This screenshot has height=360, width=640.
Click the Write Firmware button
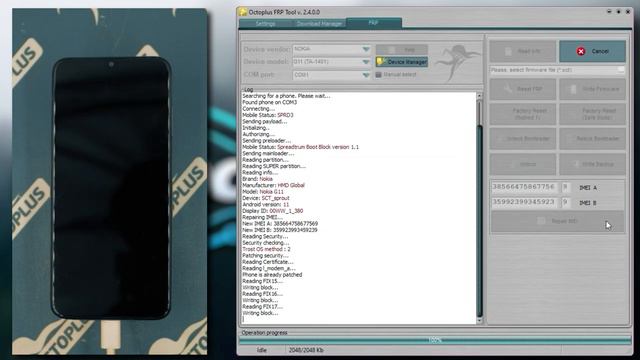[x=592, y=89]
